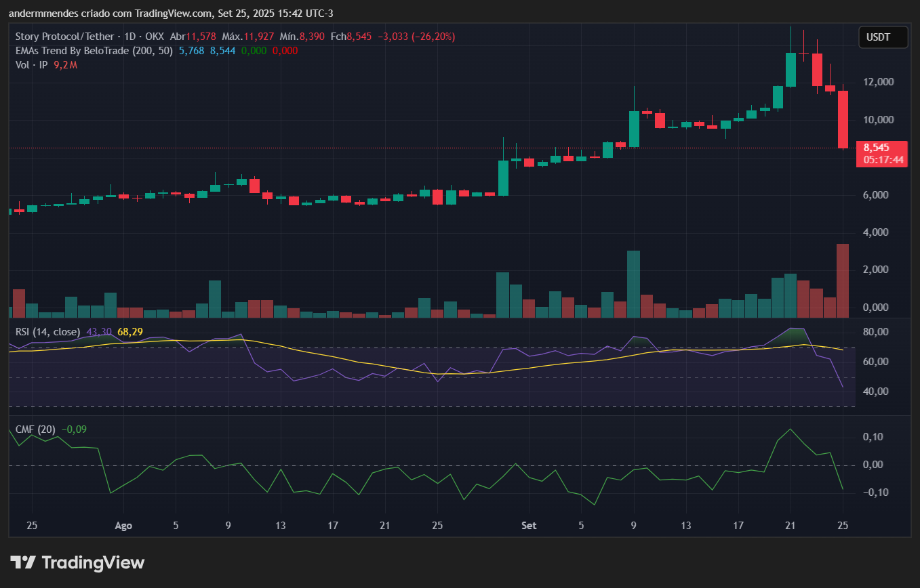
Task: Click the large red candle on the 25th
Action: coord(843,119)
